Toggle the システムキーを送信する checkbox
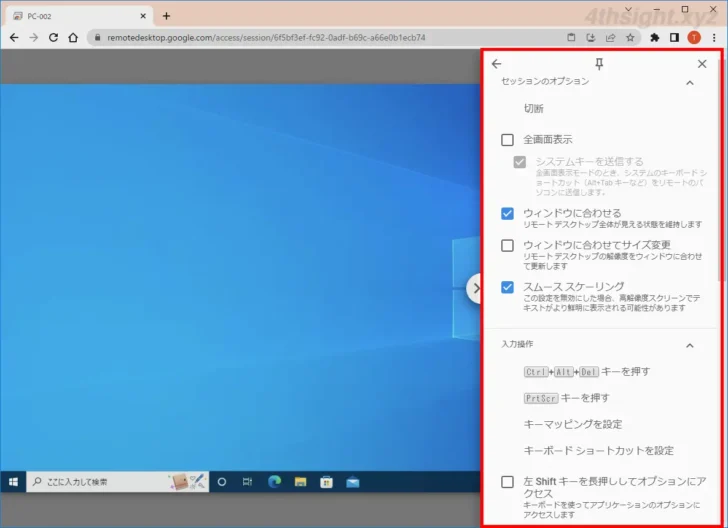The image size is (728, 528). pyautogui.click(x=520, y=162)
